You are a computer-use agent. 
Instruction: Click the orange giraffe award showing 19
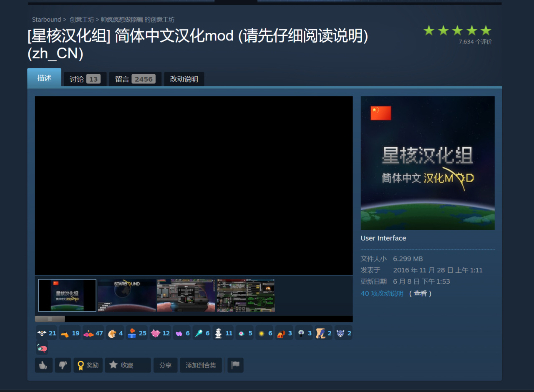pyautogui.click(x=70, y=333)
